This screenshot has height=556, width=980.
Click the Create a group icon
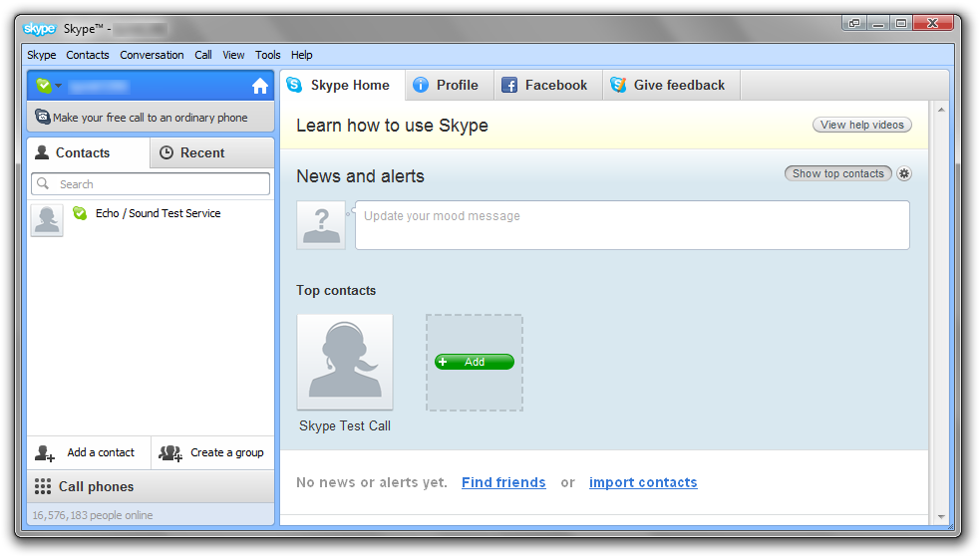(170, 452)
